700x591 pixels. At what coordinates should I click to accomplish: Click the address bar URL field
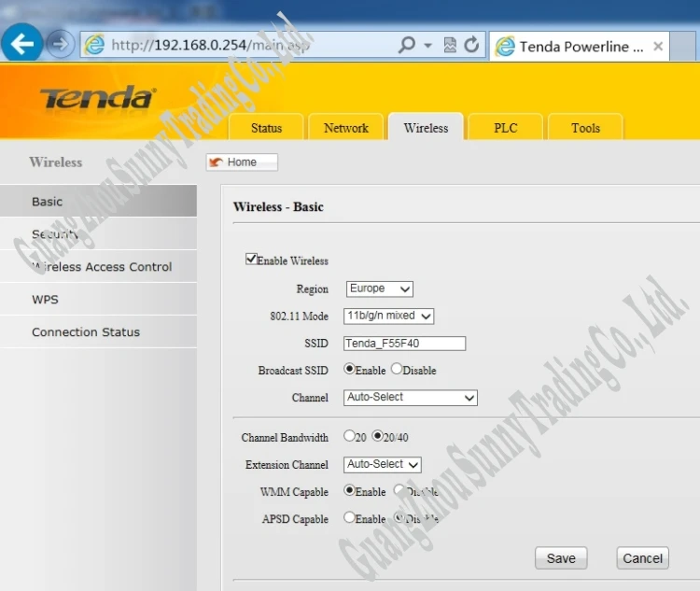(x=250, y=45)
